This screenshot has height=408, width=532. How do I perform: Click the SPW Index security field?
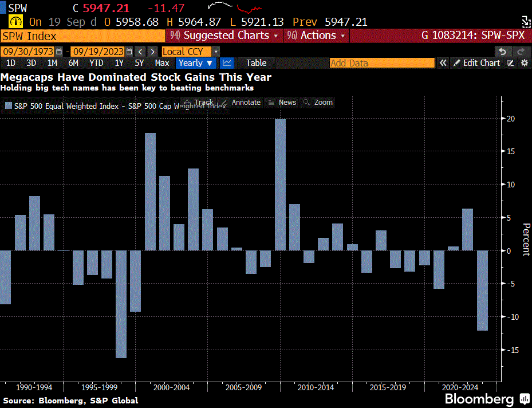click(82, 36)
